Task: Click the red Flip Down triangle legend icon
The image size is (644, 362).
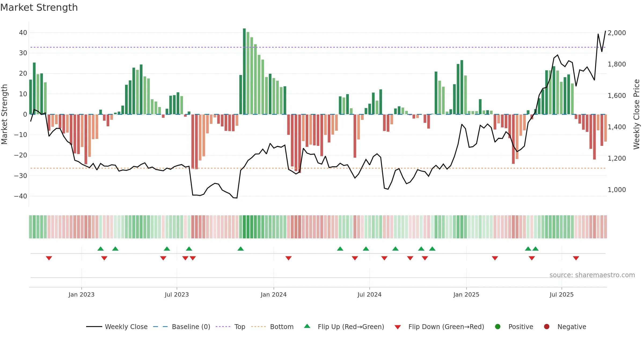Action: pos(398,327)
